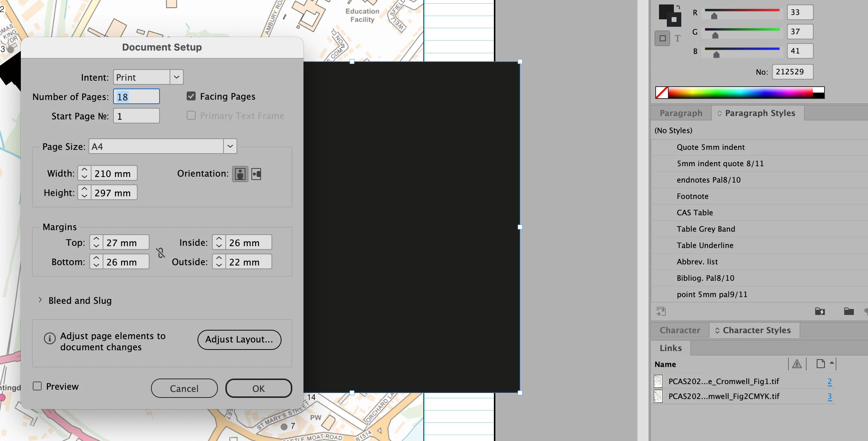Click Cancel in Document Setup

coord(184,388)
